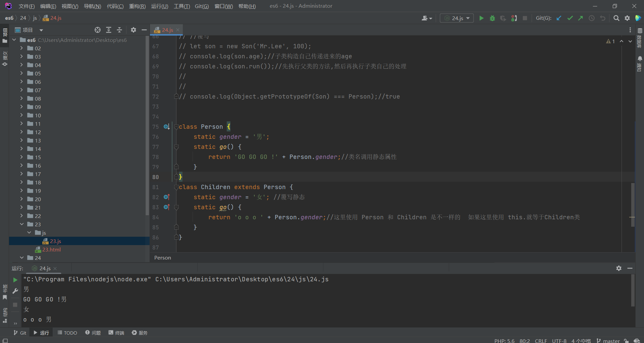Open the 代码(C) menu
The height and width of the screenshot is (343, 644).
click(x=115, y=6)
